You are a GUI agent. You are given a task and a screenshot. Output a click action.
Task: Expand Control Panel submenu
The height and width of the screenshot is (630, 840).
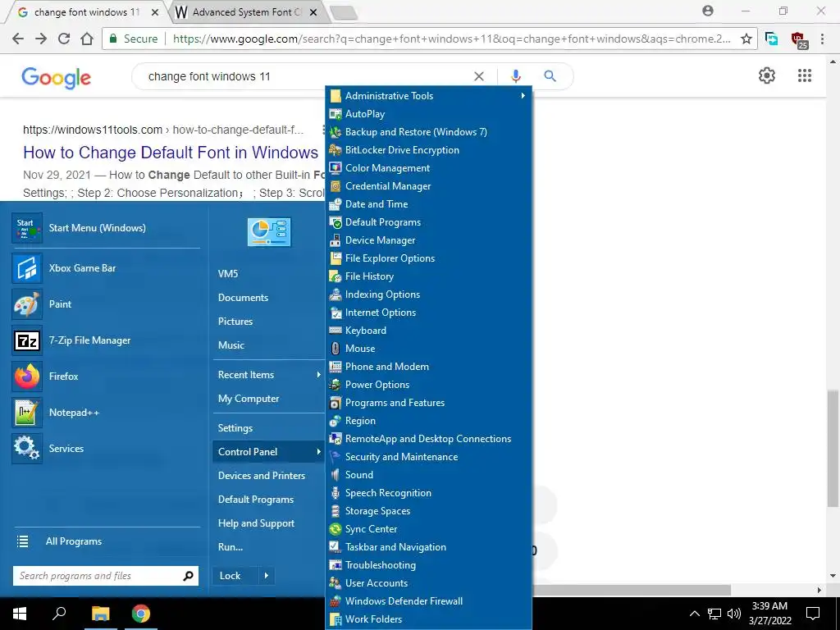pos(268,452)
